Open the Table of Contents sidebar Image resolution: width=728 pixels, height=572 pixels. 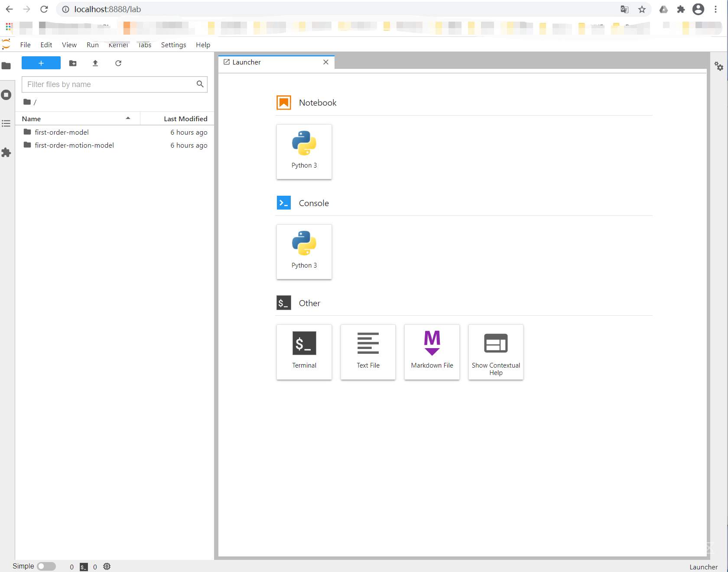[6, 123]
